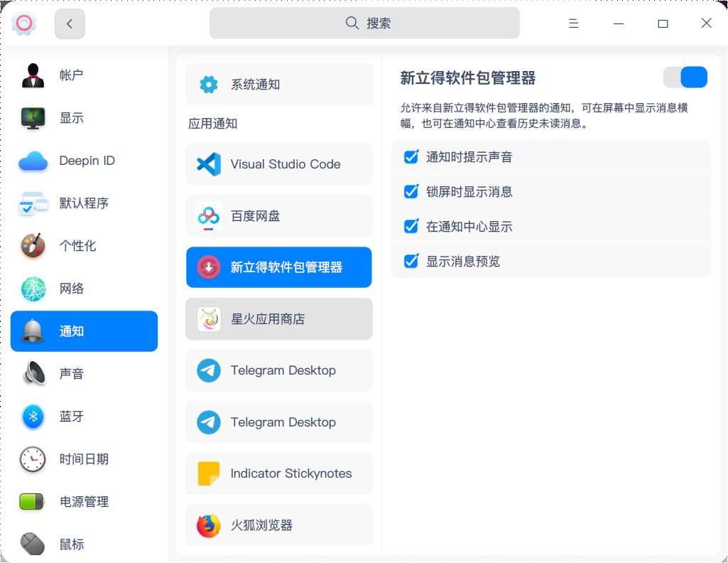Click the 系统通知 gear icon
This screenshot has width=728, height=563.
209,85
